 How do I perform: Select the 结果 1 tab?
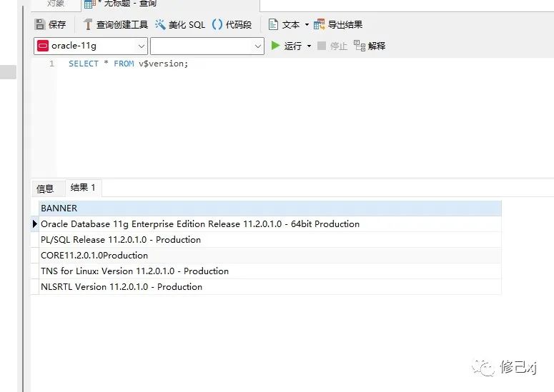point(83,188)
